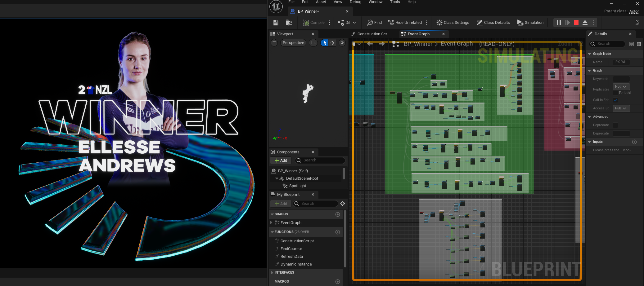This screenshot has height=286, width=644.
Task: Stop the simulation with red square
Action: (576, 23)
